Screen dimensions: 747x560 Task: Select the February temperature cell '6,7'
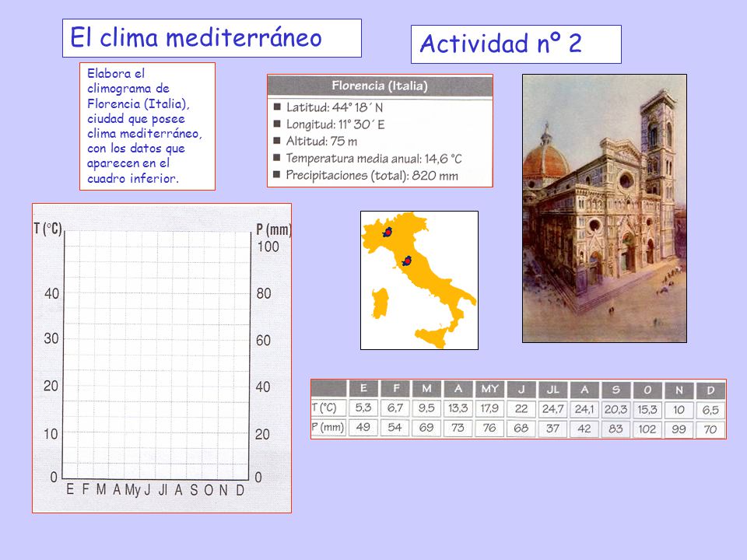395,408
